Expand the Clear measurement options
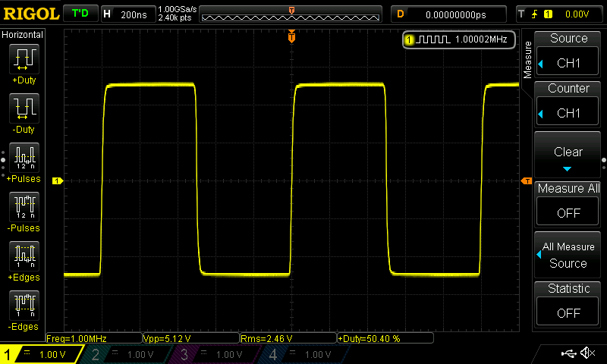 tap(568, 155)
